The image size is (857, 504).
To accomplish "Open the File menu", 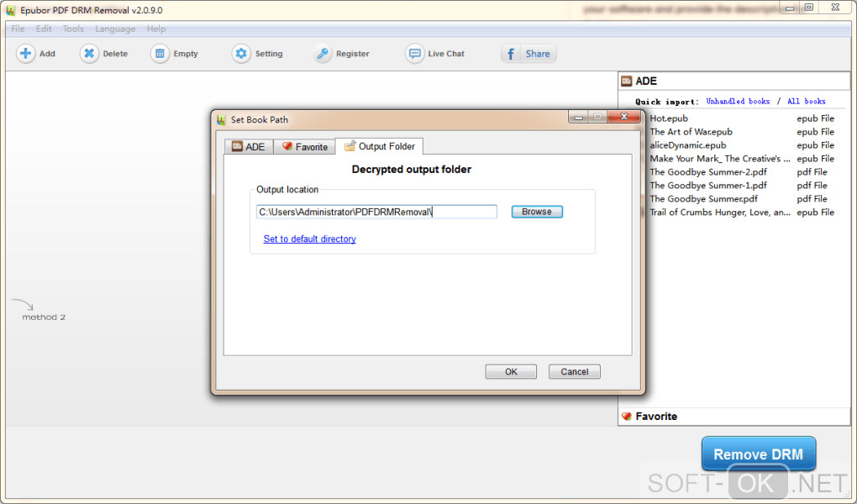I will click(x=18, y=29).
